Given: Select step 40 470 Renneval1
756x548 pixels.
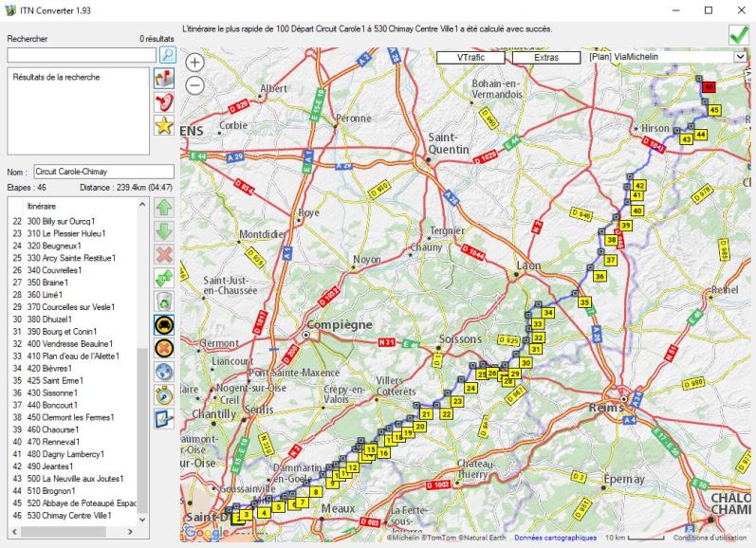Looking at the screenshot, I should [74, 442].
